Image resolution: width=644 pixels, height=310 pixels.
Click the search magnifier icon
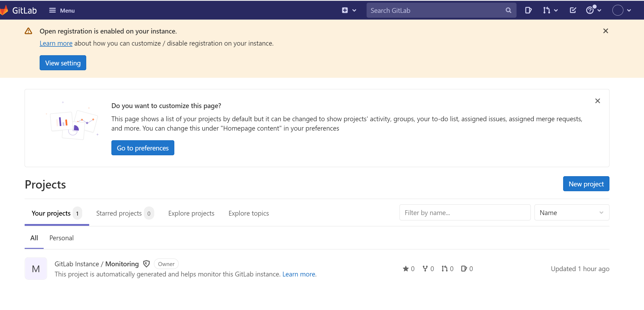coord(508,10)
